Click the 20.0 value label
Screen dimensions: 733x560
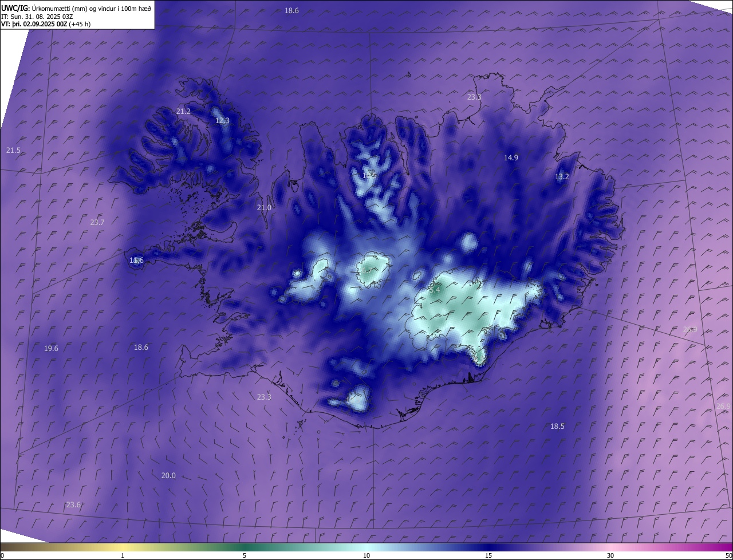pos(168,476)
